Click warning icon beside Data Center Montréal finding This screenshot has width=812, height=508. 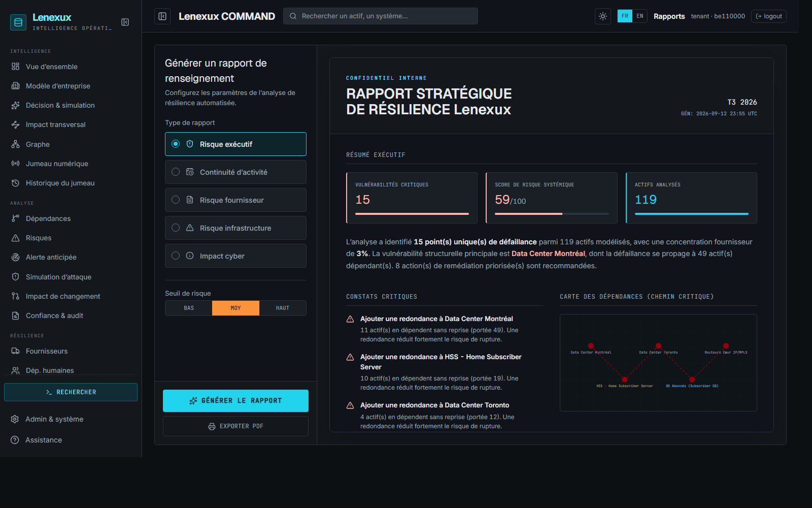[350, 319]
